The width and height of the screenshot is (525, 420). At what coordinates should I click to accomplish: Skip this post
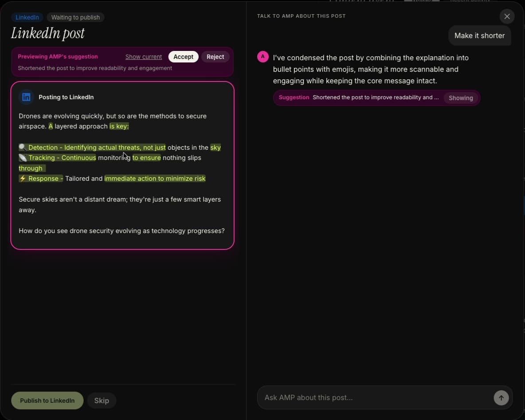(102, 400)
